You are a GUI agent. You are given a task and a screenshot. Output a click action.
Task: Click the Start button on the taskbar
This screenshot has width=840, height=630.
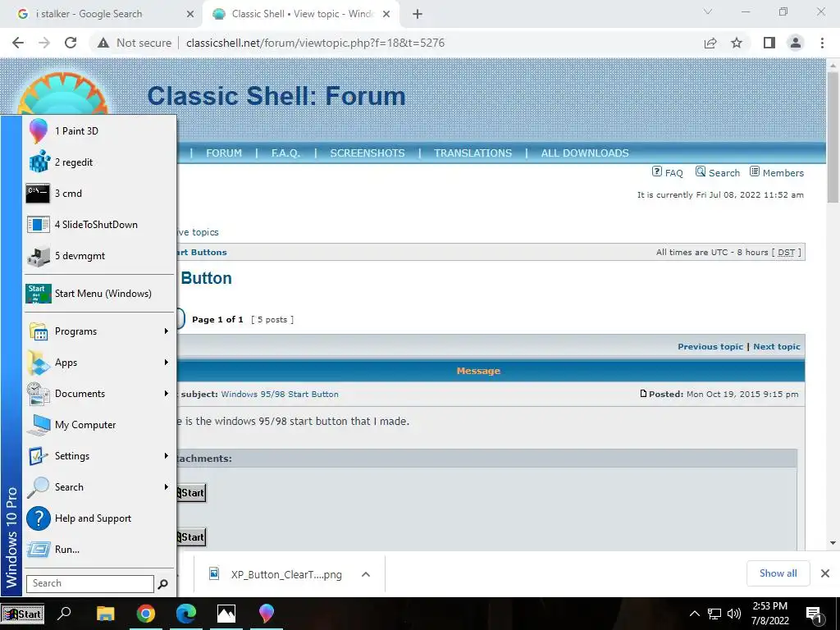pos(22,614)
